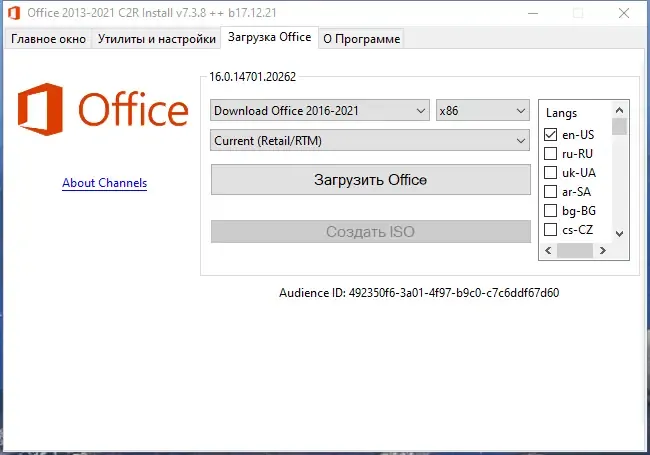Click the Langs vertical scrollbar thumb
Screen dimensions: 650x455
tap(619, 127)
